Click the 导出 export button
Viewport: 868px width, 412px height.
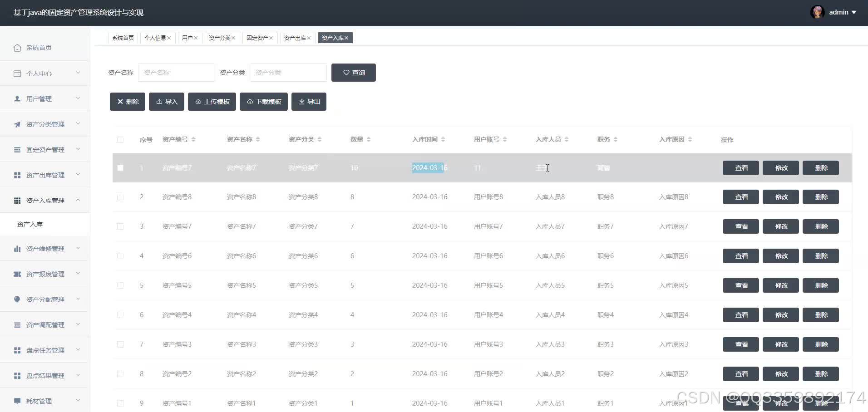pyautogui.click(x=309, y=102)
